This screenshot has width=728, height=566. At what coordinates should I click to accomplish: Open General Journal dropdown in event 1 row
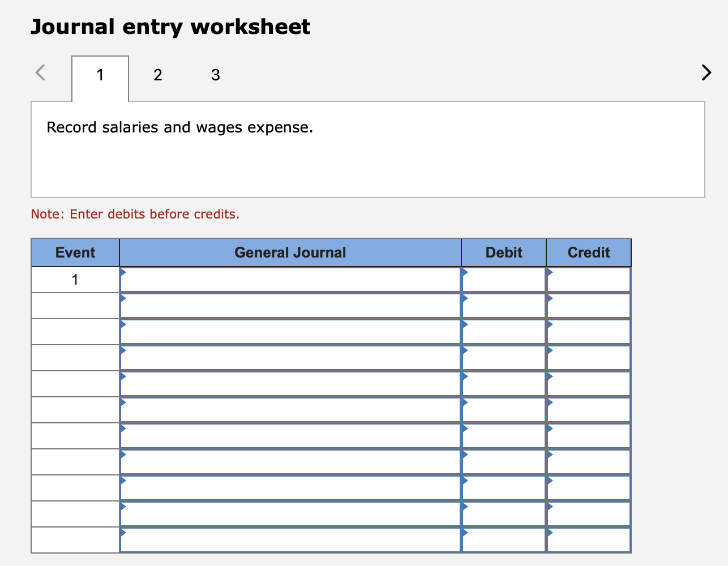pyautogui.click(x=290, y=280)
